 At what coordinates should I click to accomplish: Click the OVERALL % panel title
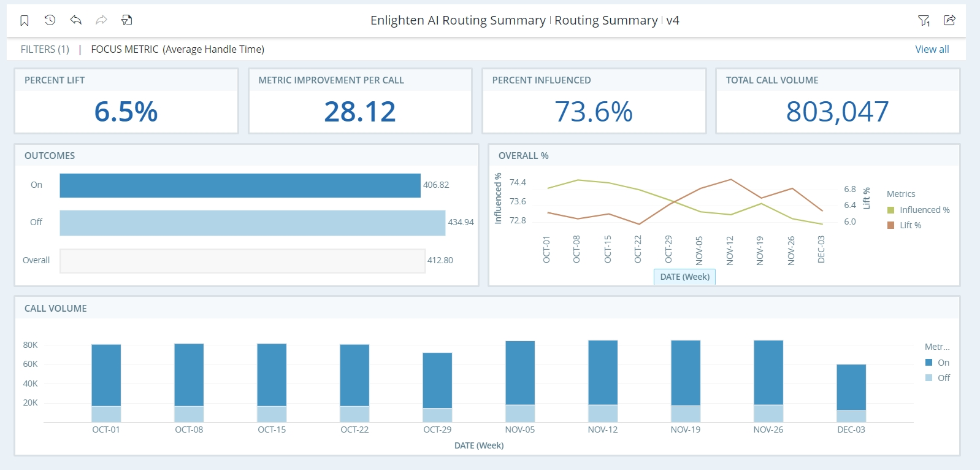point(523,156)
